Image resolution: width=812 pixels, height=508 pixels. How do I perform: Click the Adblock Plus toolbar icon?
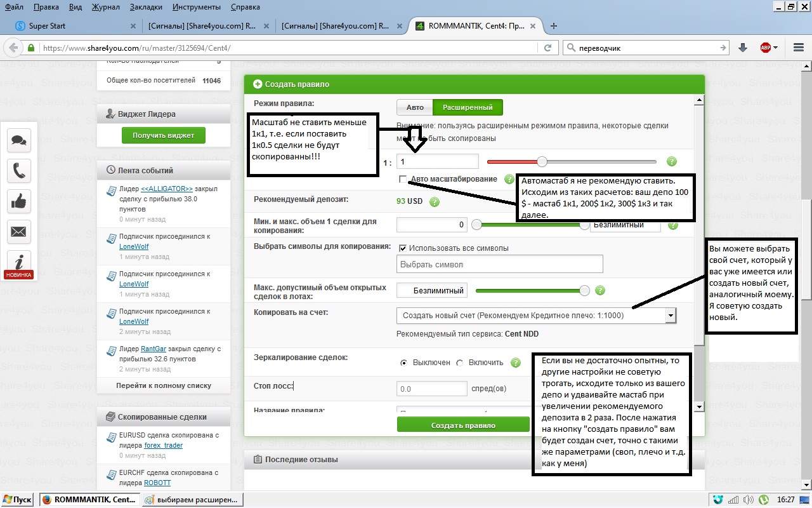(766, 48)
